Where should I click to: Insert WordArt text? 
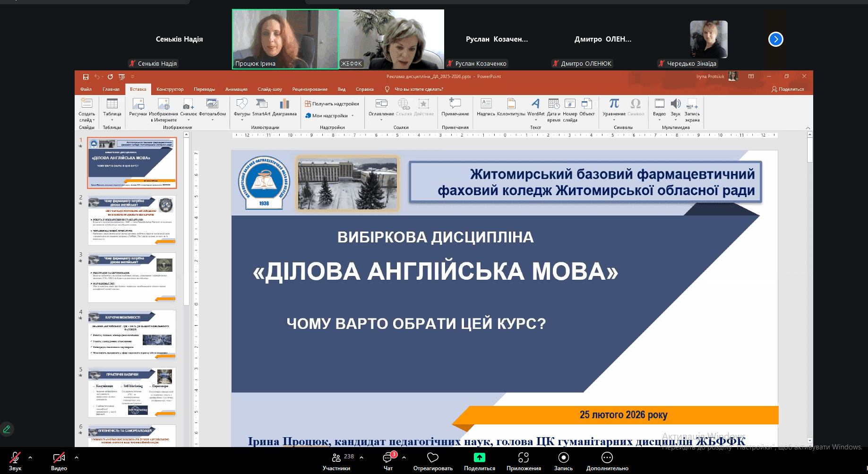(x=536, y=109)
